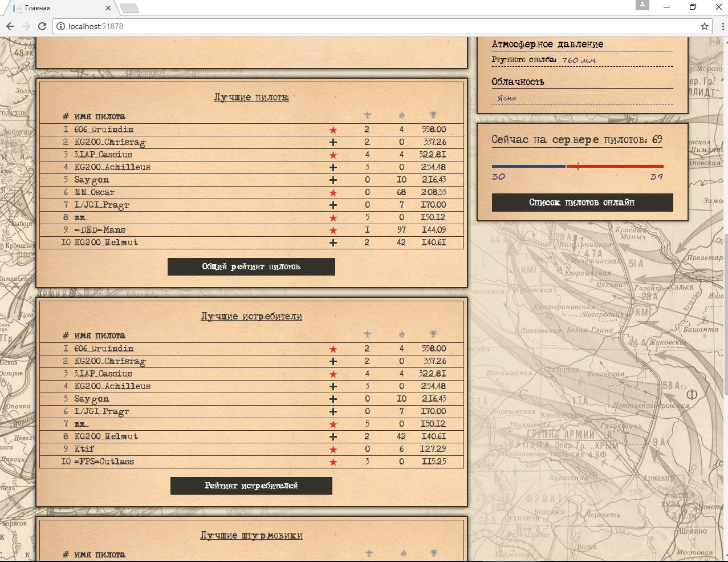Click value 97 in -DED-Mans row
Screen dimensions: 728x562
pyautogui.click(x=401, y=231)
